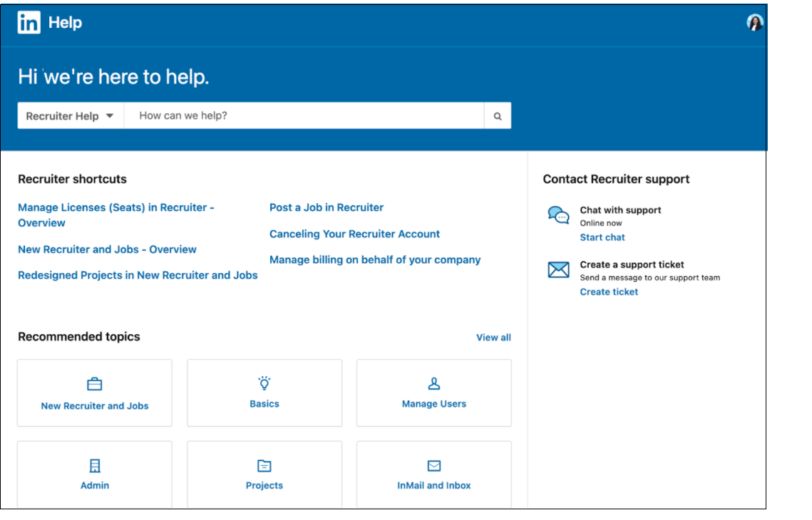Open the Admin topic label

coord(95,485)
